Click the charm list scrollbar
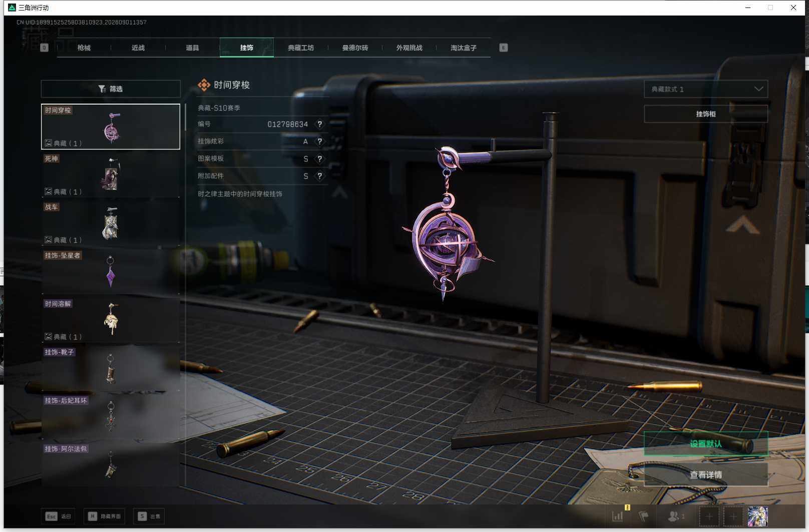Viewport: 809px width, 532px height. click(185, 117)
